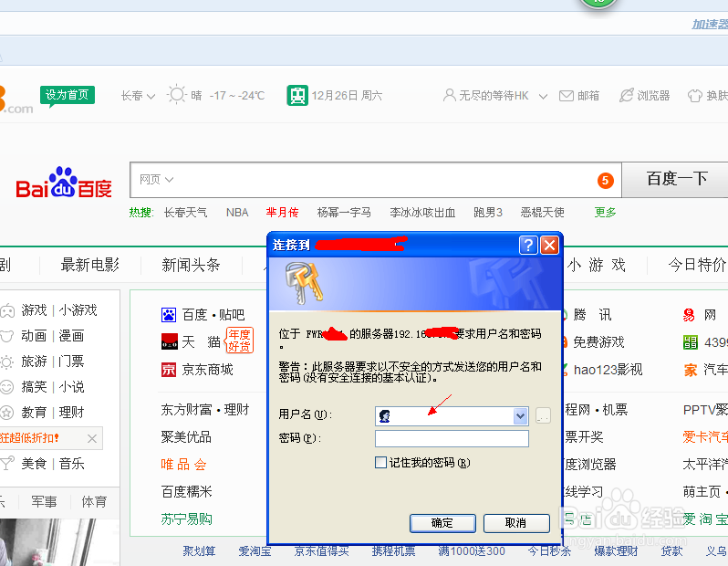728x566 pixels.
Task: Click the 旅游 sun sidebar icon
Action: click(x=6, y=362)
